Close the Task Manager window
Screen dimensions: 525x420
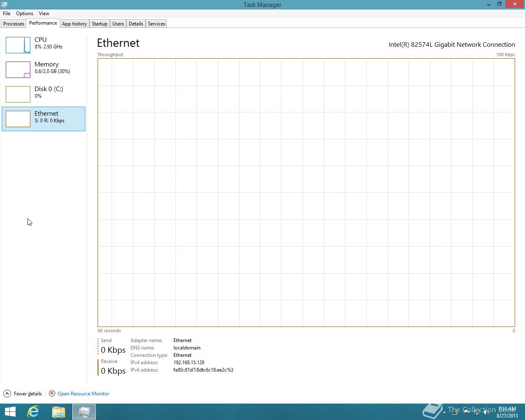pyautogui.click(x=515, y=4)
